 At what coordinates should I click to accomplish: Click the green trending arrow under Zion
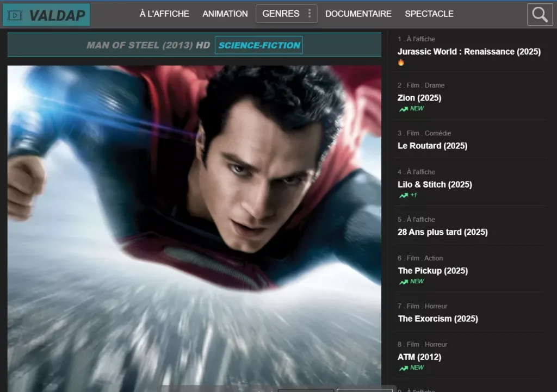tap(403, 109)
